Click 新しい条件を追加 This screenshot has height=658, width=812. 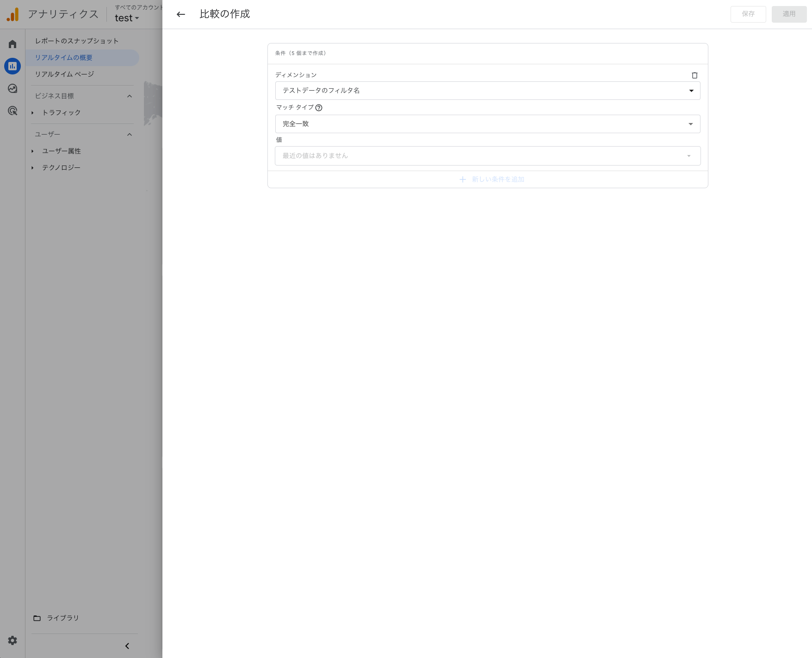click(x=492, y=179)
